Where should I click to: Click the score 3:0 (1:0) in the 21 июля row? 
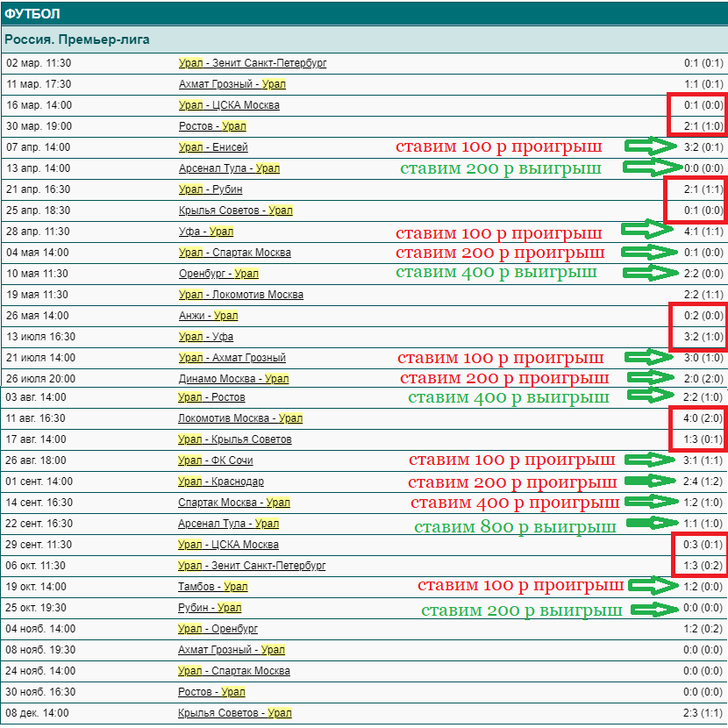click(703, 358)
